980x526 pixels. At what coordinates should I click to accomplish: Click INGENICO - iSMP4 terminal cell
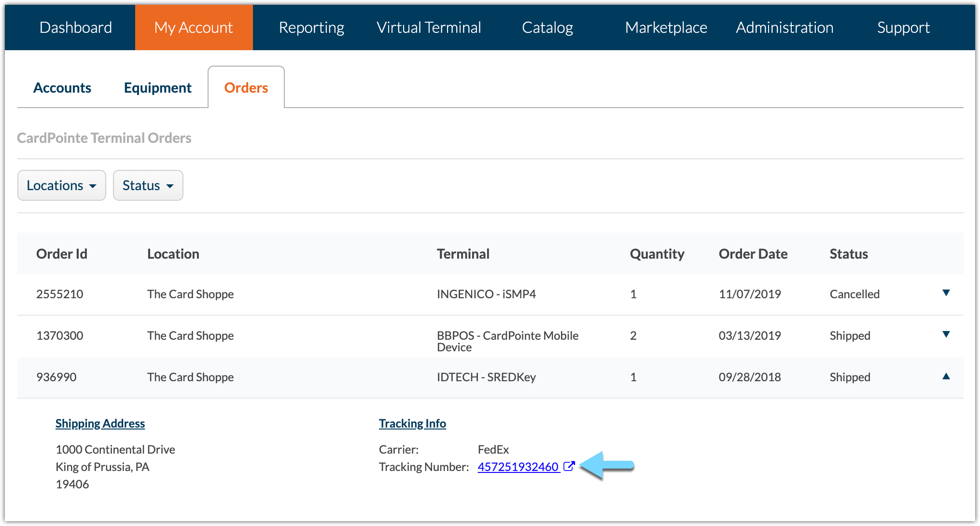click(x=486, y=294)
